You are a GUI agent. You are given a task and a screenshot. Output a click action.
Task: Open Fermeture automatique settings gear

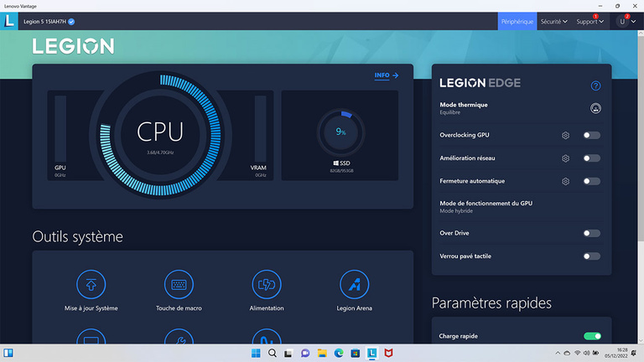tap(565, 181)
